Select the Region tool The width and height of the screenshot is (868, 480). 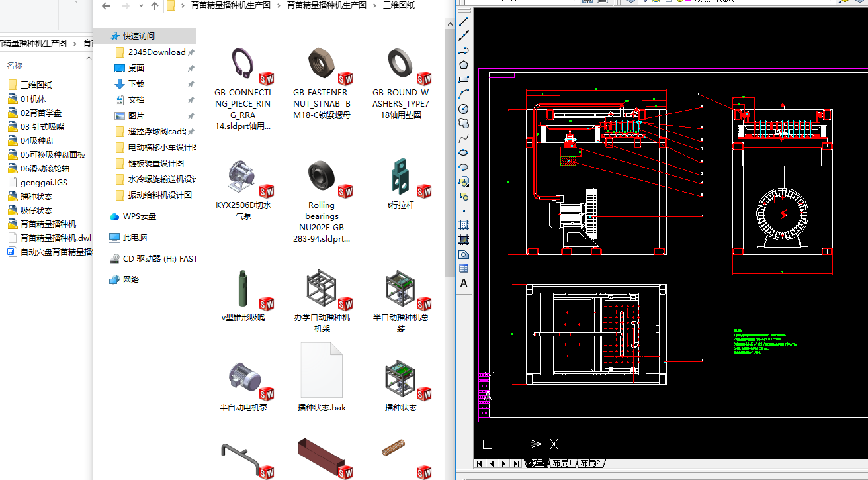464,254
